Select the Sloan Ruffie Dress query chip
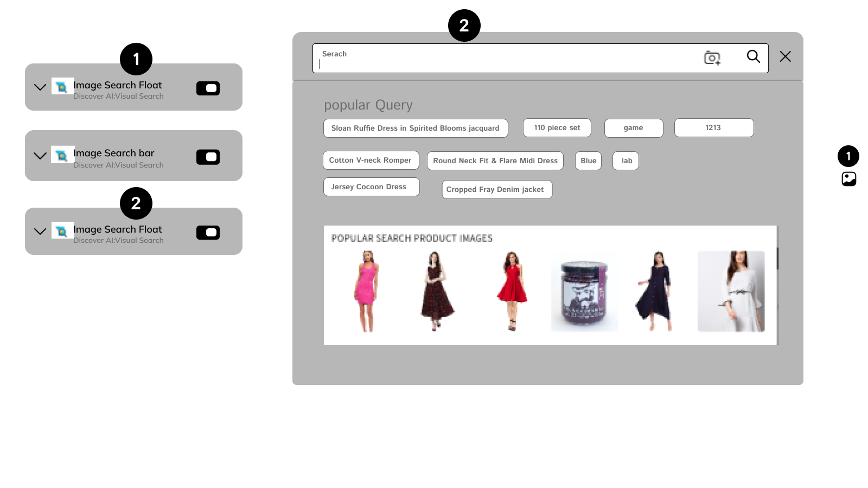Viewport: 868px width, 488px height. pyautogui.click(x=416, y=129)
